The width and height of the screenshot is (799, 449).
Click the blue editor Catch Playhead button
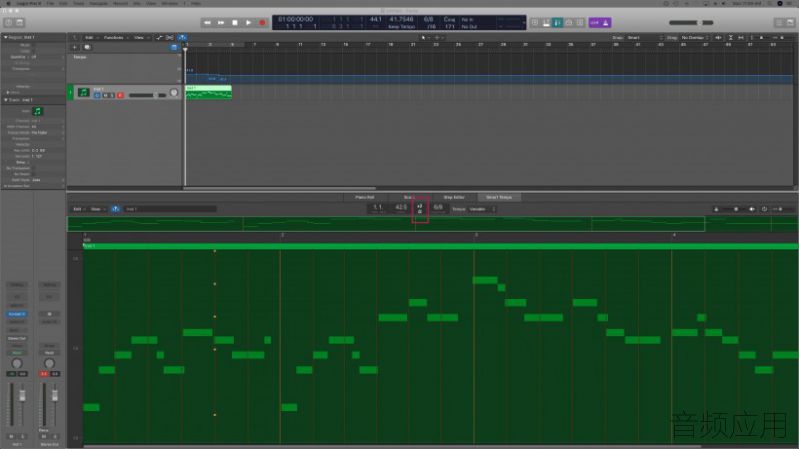[x=116, y=209]
